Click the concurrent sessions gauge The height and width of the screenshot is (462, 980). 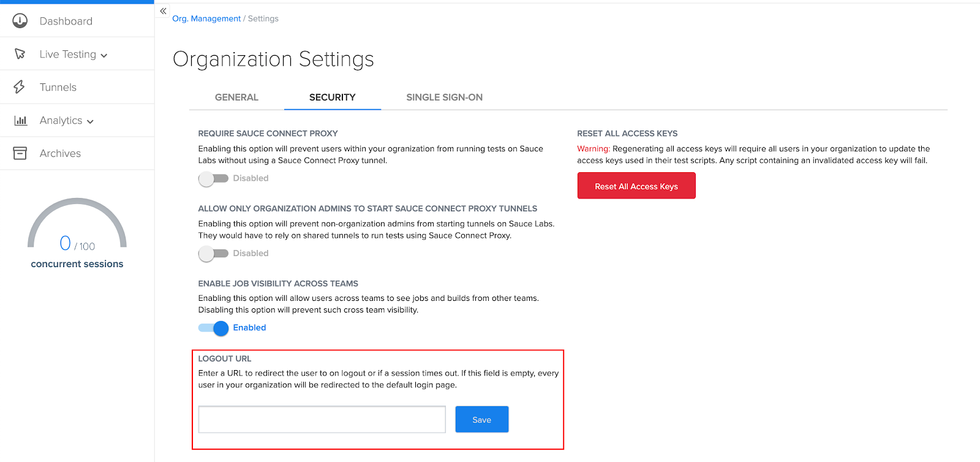click(77, 224)
